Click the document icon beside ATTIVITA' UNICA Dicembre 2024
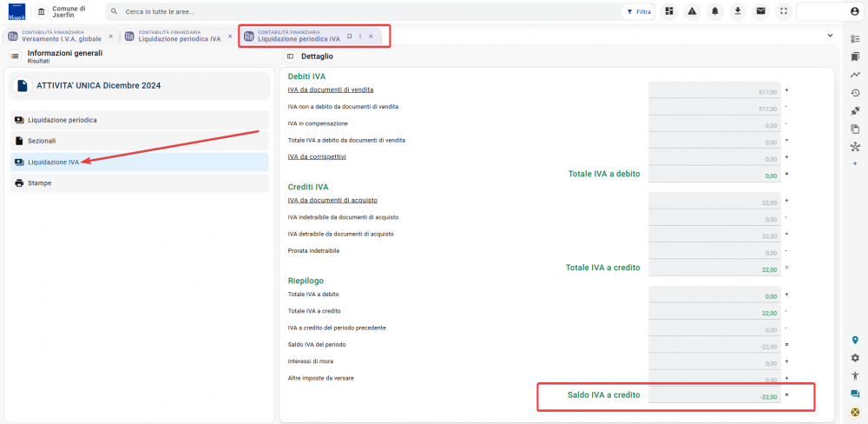This screenshot has height=424, width=868. pyautogui.click(x=23, y=86)
